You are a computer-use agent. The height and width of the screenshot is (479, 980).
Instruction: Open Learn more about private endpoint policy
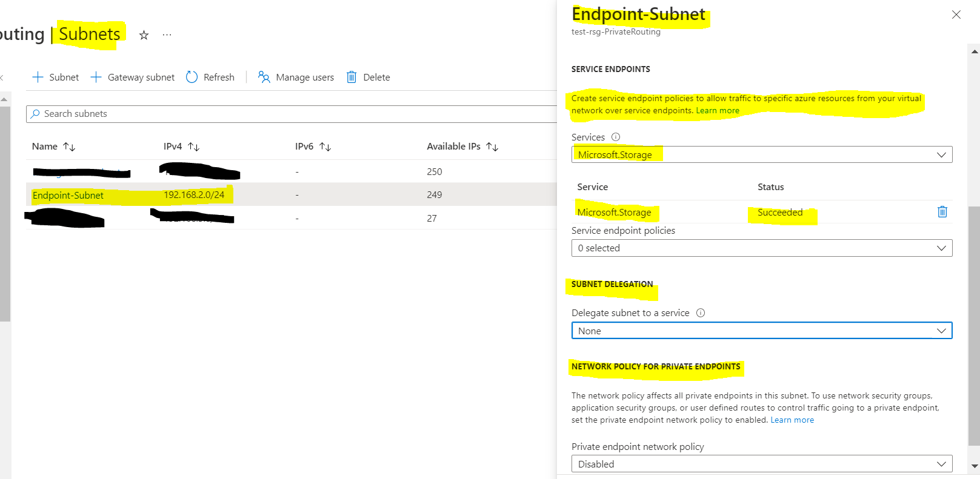click(x=792, y=419)
